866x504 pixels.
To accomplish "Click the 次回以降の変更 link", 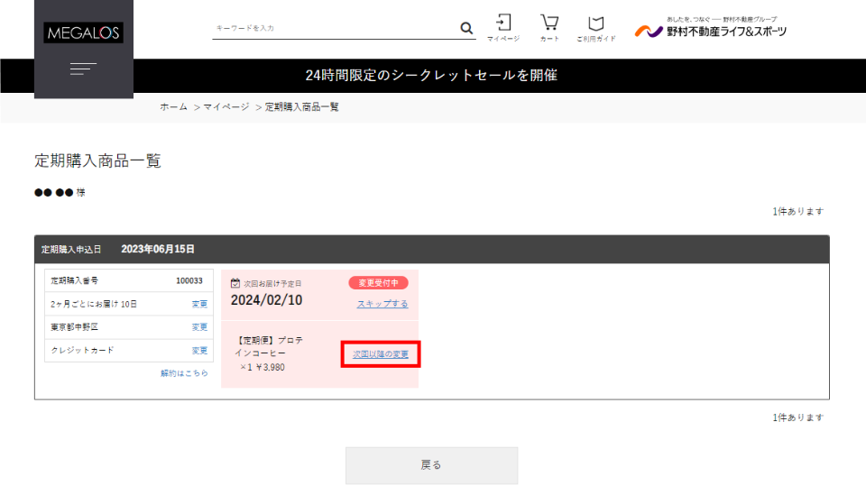I will point(381,354).
